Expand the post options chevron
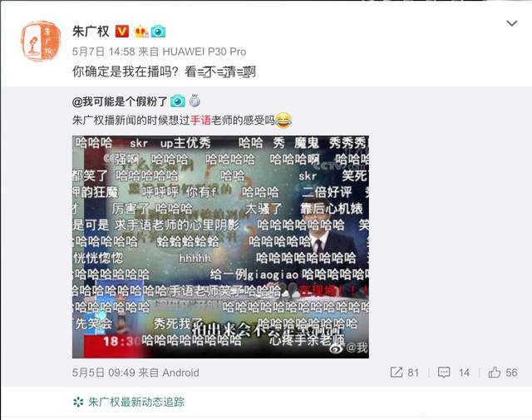The image size is (532, 420). 512,23
